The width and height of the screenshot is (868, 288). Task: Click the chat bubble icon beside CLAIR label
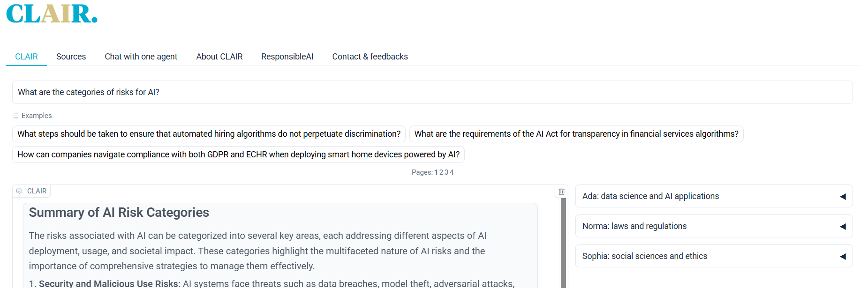[19, 191]
